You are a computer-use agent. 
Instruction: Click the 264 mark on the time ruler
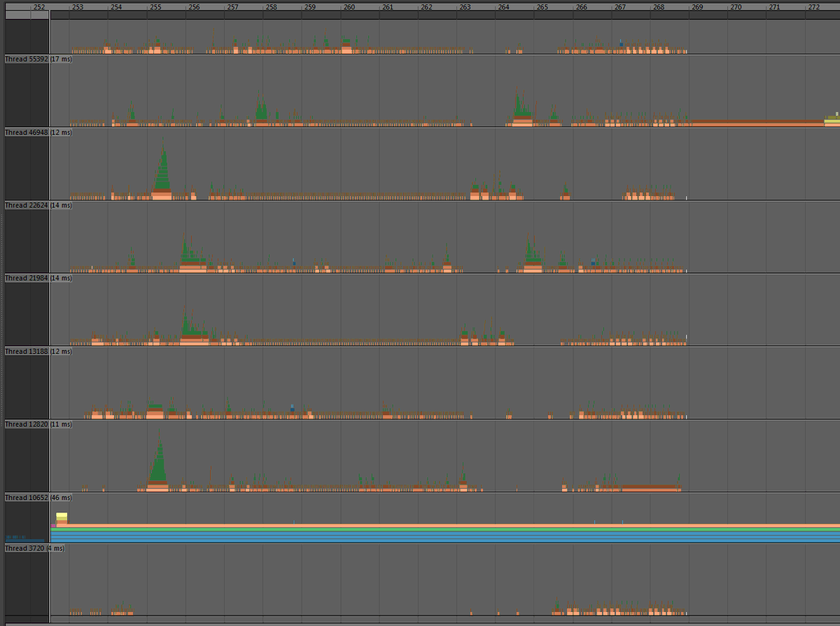503,7
